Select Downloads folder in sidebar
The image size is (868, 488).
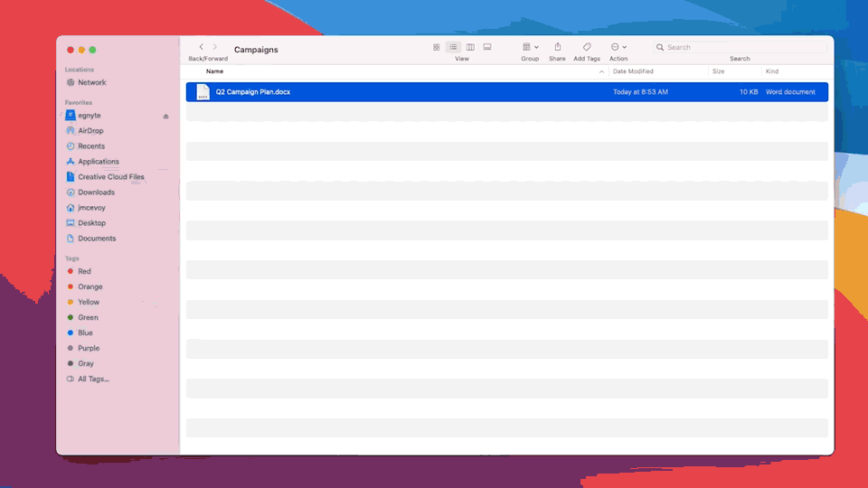pos(96,192)
